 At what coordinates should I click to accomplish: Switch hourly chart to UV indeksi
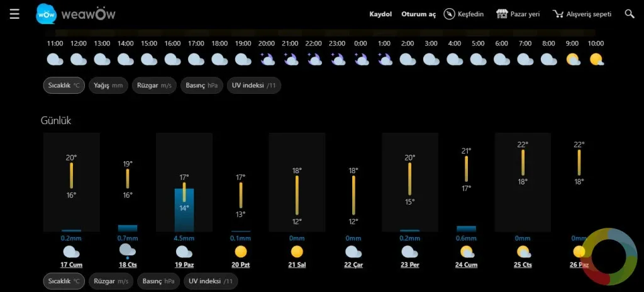pos(253,86)
